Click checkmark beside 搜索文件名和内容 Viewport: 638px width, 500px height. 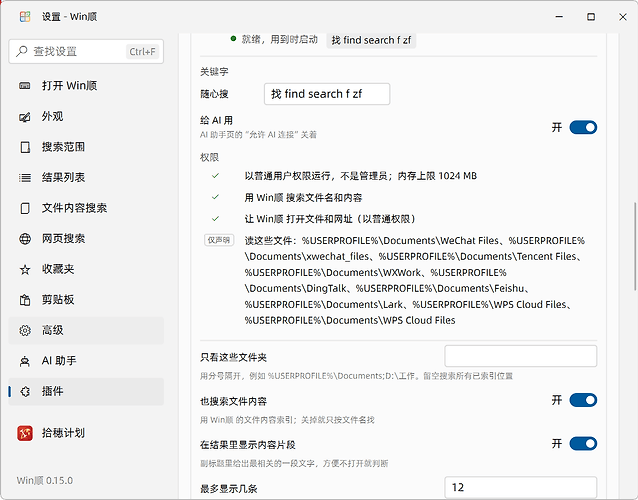tap(216, 197)
